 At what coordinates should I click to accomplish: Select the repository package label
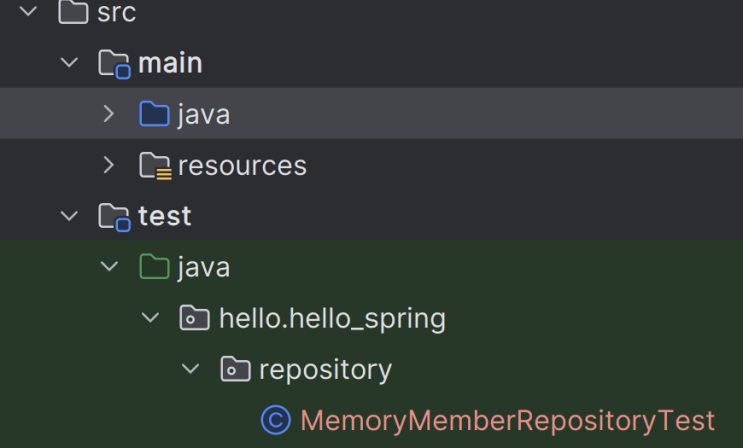coord(325,370)
